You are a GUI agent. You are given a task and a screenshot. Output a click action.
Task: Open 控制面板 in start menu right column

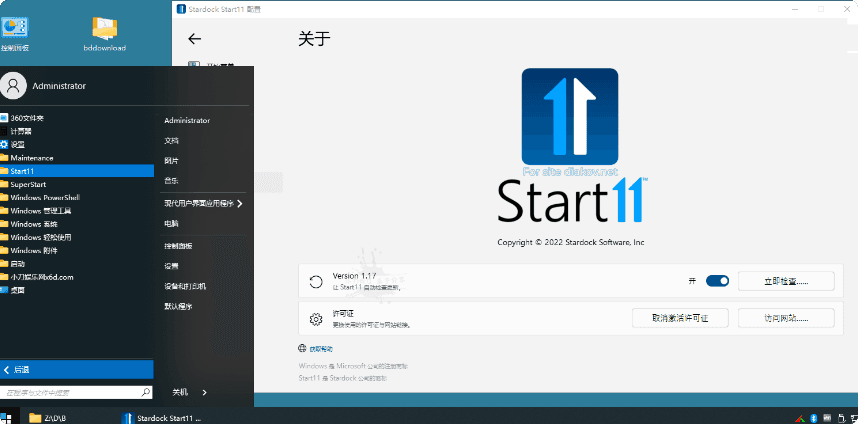pyautogui.click(x=178, y=246)
